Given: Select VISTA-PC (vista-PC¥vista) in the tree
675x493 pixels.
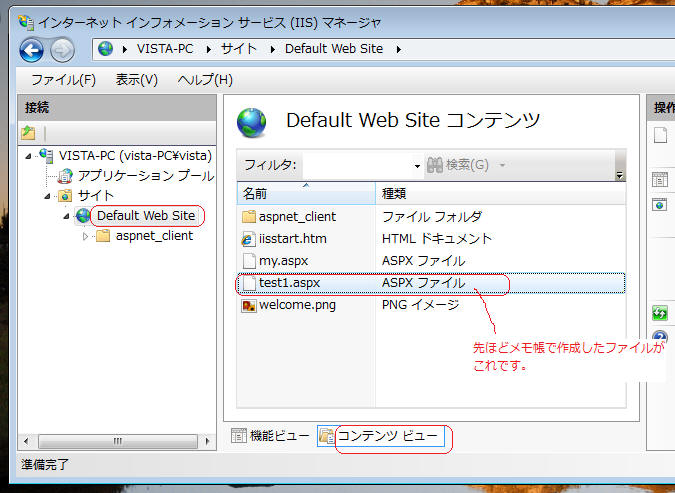Looking at the screenshot, I should point(135,155).
